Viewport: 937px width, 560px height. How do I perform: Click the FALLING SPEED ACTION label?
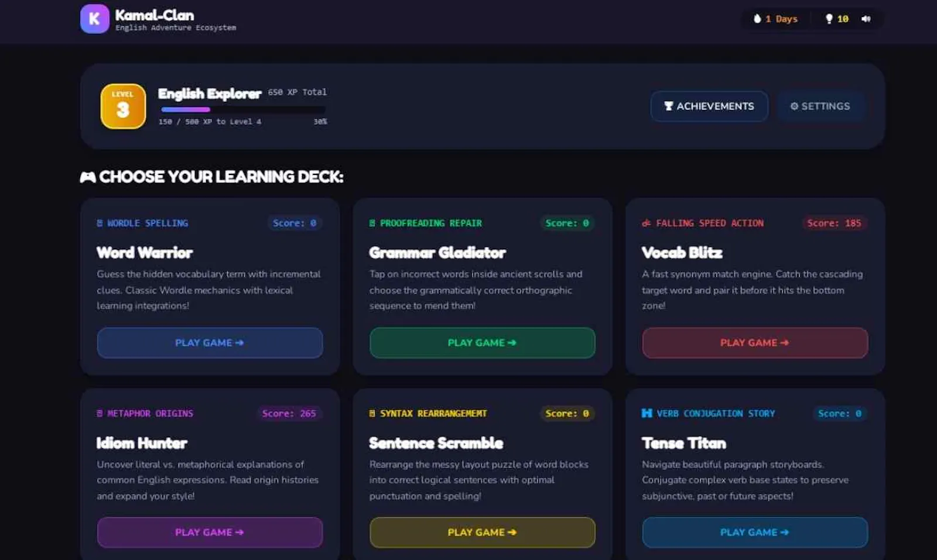pos(710,223)
